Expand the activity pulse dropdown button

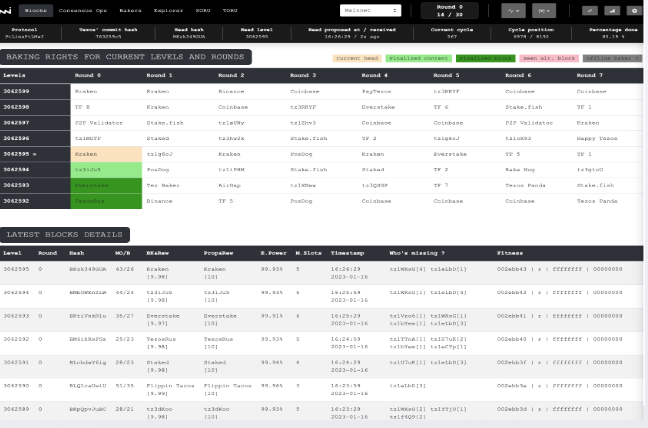pyautogui.click(x=513, y=11)
